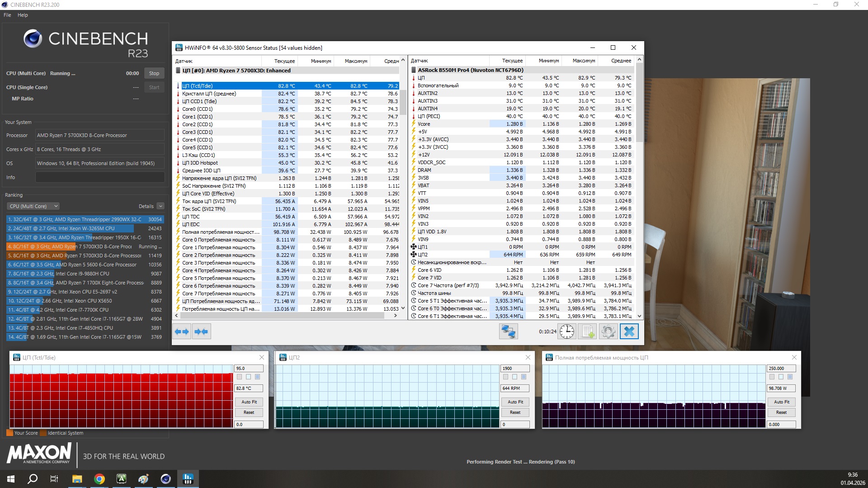Click the scroll-down arrow of right sensor panel

[x=639, y=316]
